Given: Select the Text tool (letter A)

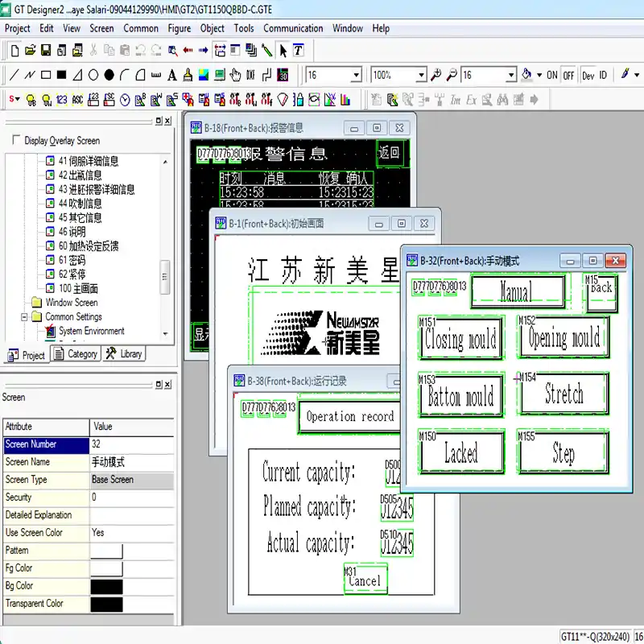Looking at the screenshot, I should [x=171, y=75].
